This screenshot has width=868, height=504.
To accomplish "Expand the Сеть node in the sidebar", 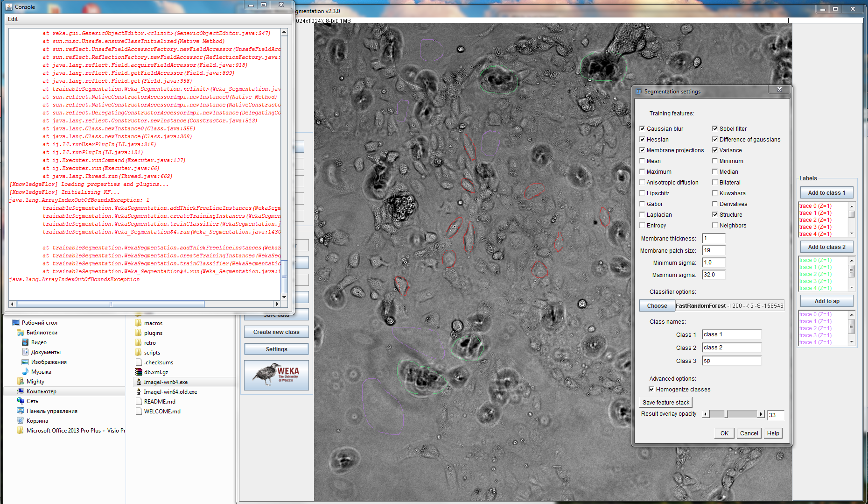I will pyautogui.click(x=13, y=401).
